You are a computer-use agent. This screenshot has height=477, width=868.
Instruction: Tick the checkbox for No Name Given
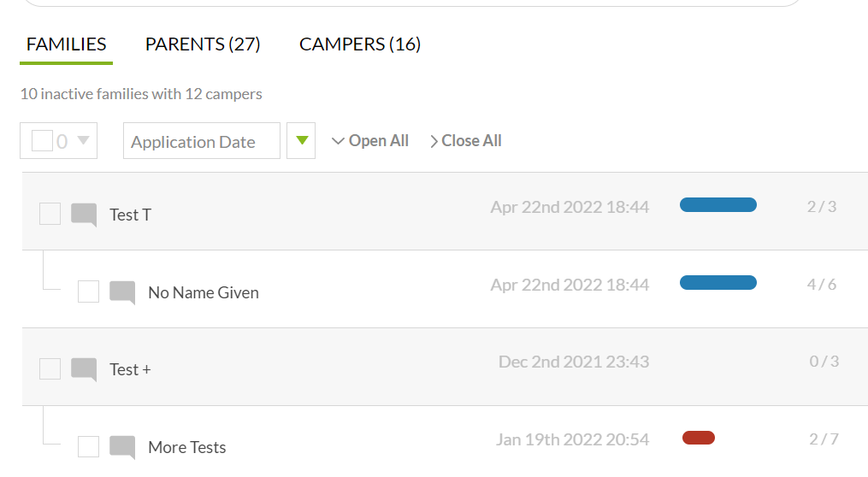click(x=89, y=291)
